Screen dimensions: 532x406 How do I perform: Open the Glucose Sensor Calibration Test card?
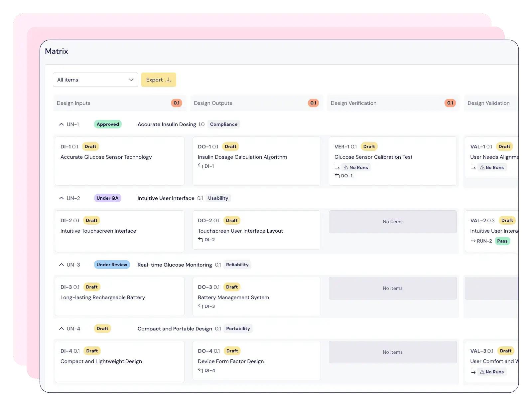393,161
